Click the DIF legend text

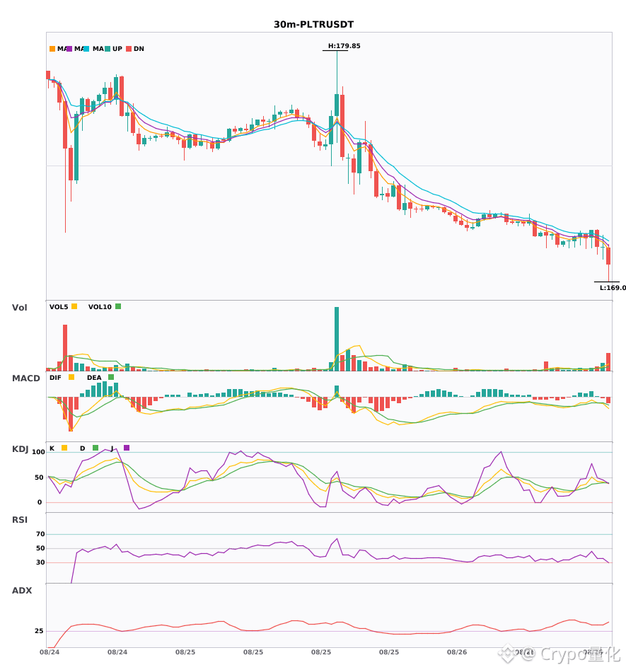55,378
